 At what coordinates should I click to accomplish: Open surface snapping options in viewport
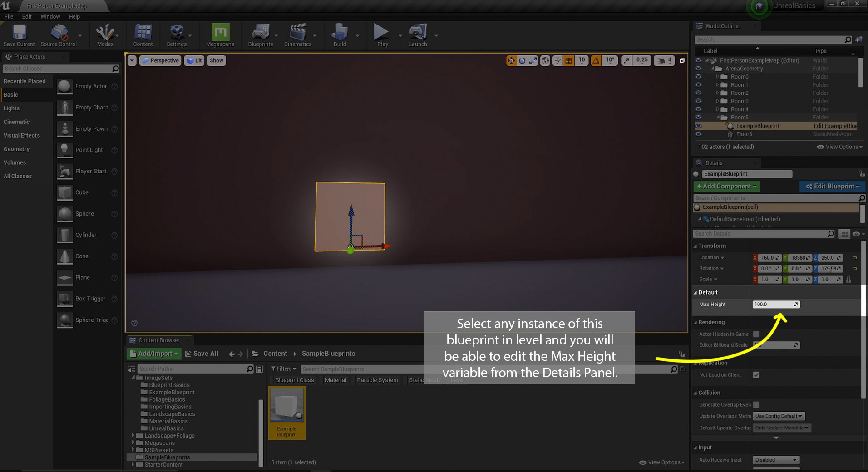[x=557, y=60]
